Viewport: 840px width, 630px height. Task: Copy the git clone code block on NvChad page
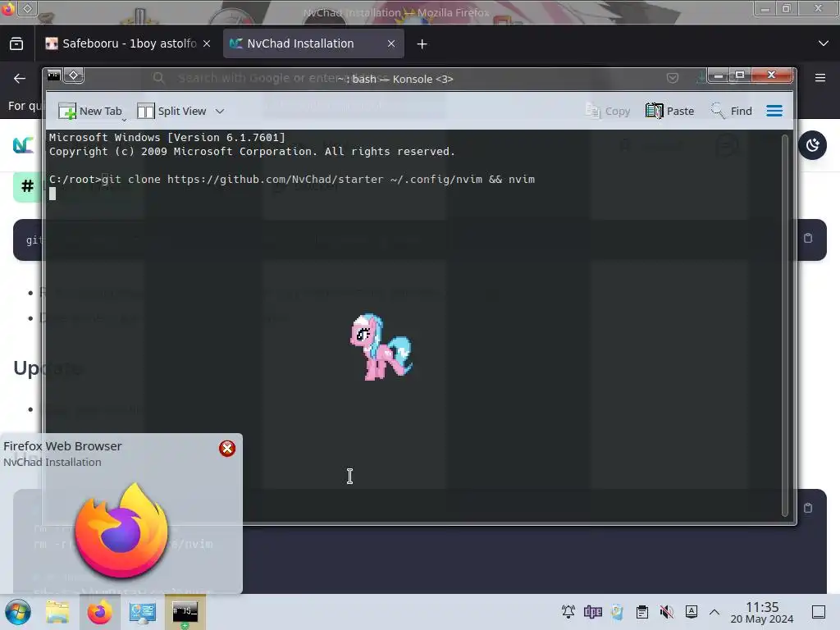pos(808,238)
